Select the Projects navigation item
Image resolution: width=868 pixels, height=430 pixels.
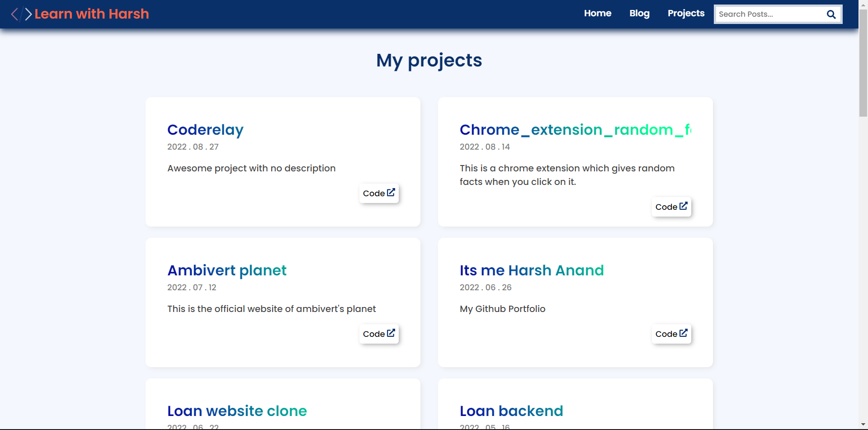pyautogui.click(x=686, y=13)
